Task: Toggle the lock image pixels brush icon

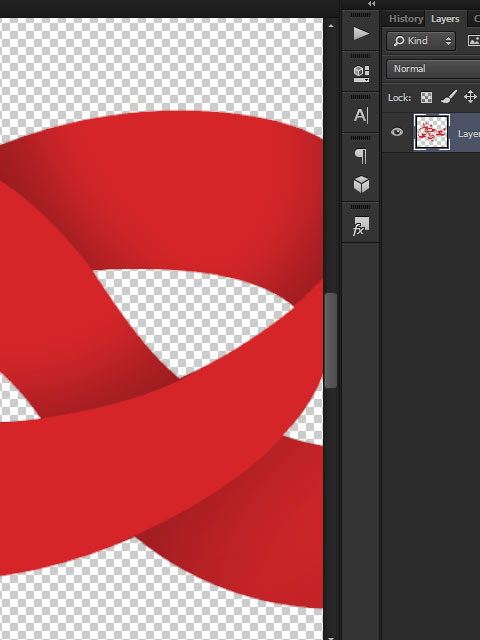Action: (449, 97)
